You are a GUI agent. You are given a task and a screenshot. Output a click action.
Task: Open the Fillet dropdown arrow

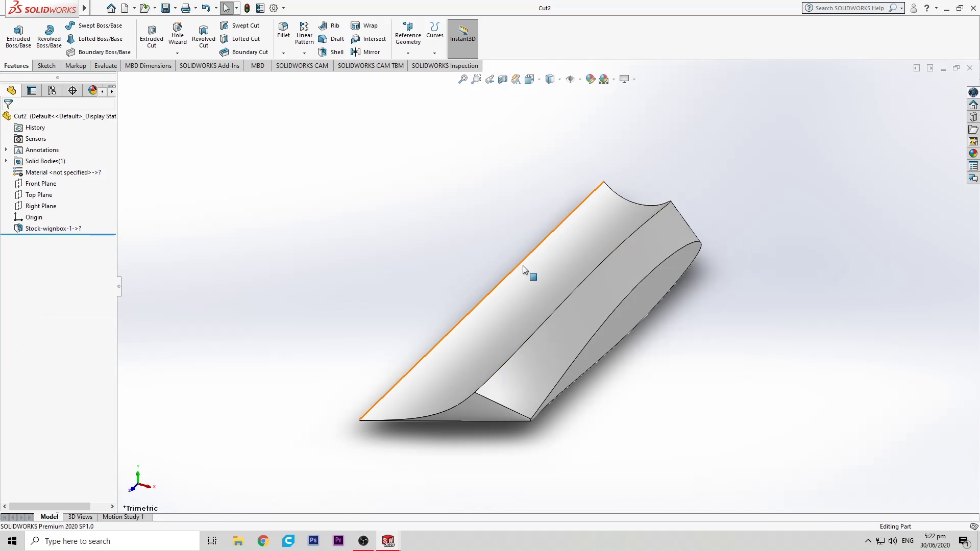[283, 53]
